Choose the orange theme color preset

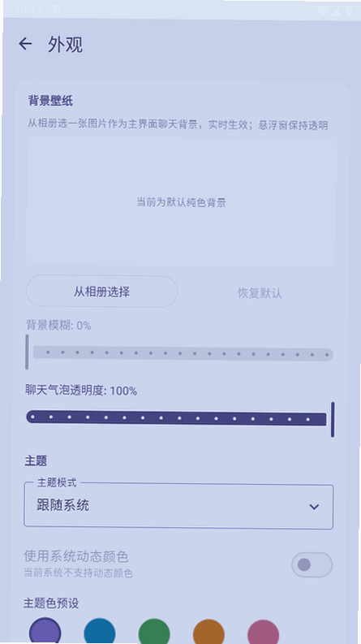coord(208,633)
